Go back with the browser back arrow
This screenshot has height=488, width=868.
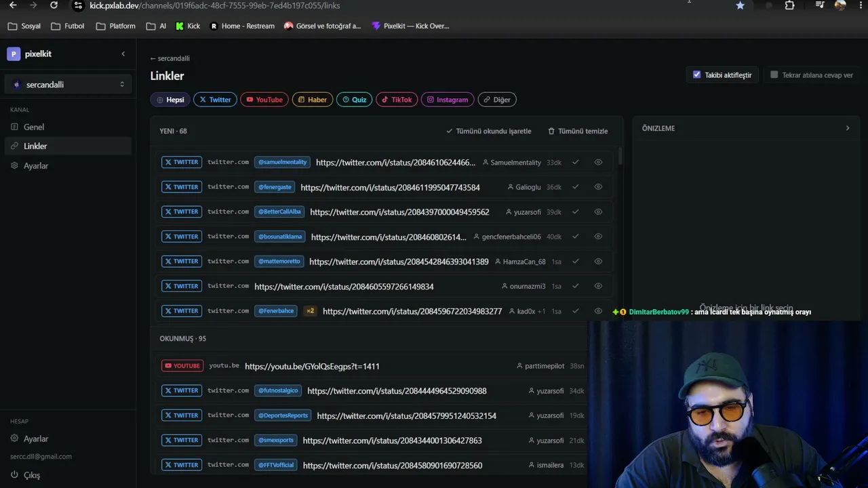click(13, 5)
